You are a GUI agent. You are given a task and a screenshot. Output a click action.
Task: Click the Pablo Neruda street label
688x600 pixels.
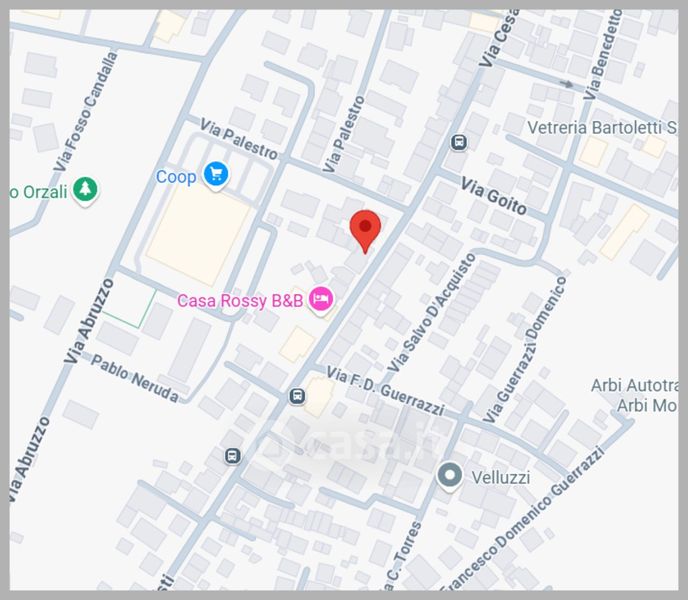click(135, 378)
